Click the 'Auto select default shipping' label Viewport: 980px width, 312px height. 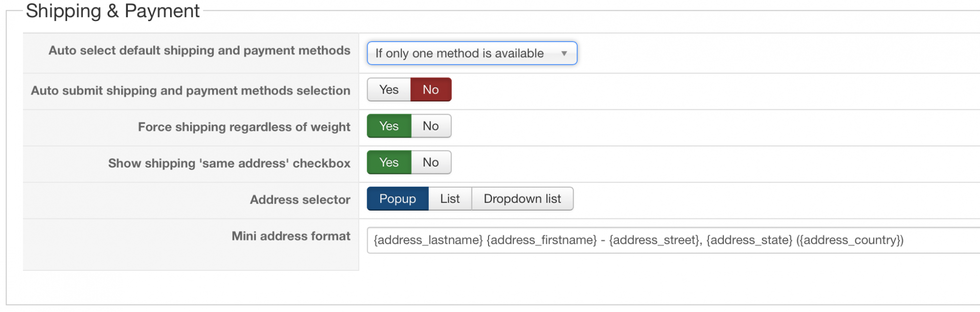click(x=199, y=50)
